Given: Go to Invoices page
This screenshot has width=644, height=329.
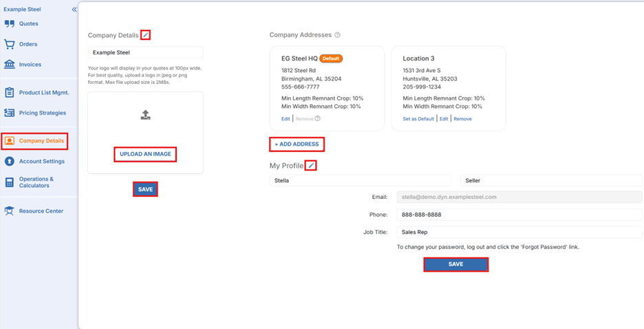Looking at the screenshot, I should pos(30,65).
